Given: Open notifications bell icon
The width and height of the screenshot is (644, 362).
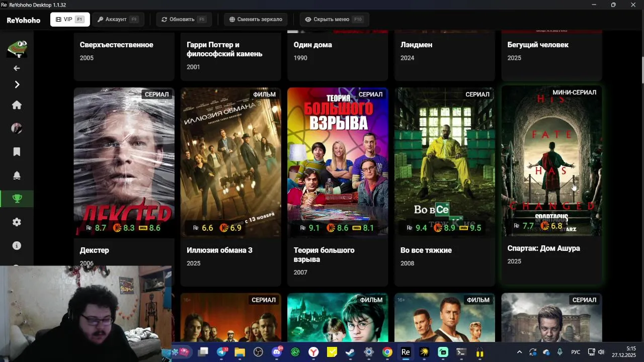Looking at the screenshot, I should 17,175.
